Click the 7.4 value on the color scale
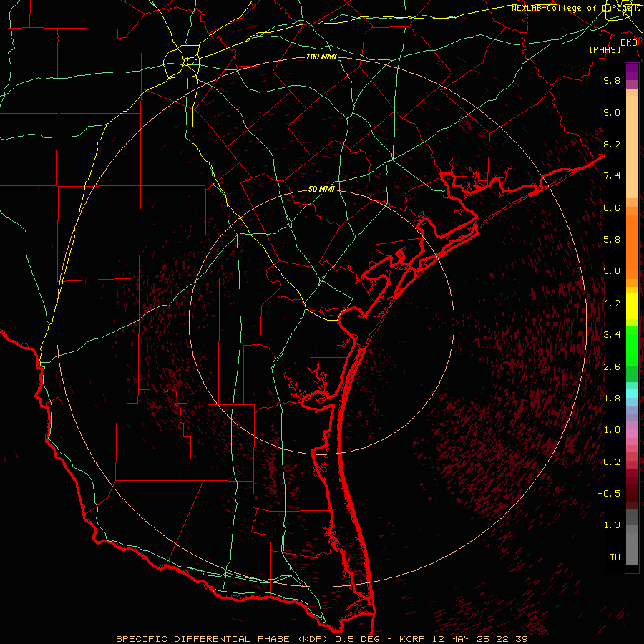The width and height of the screenshot is (644, 644). pyautogui.click(x=612, y=176)
